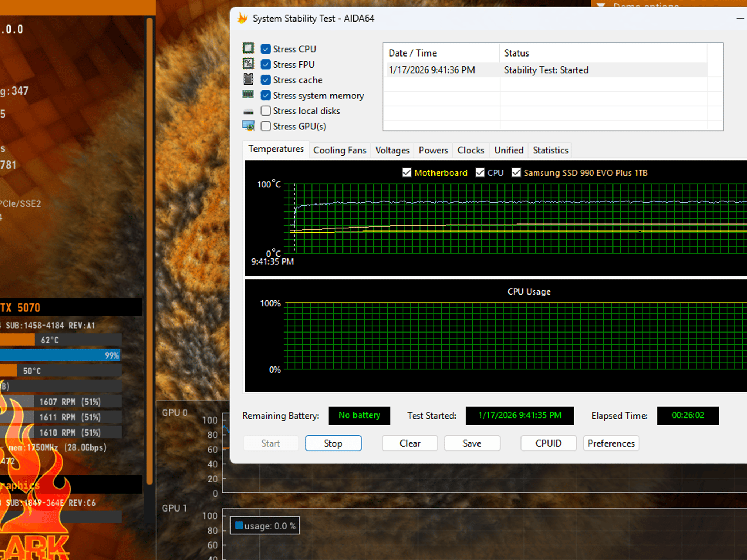Image resolution: width=747 pixels, height=560 pixels.
Task: Open the Statistics tab
Action: (550, 150)
